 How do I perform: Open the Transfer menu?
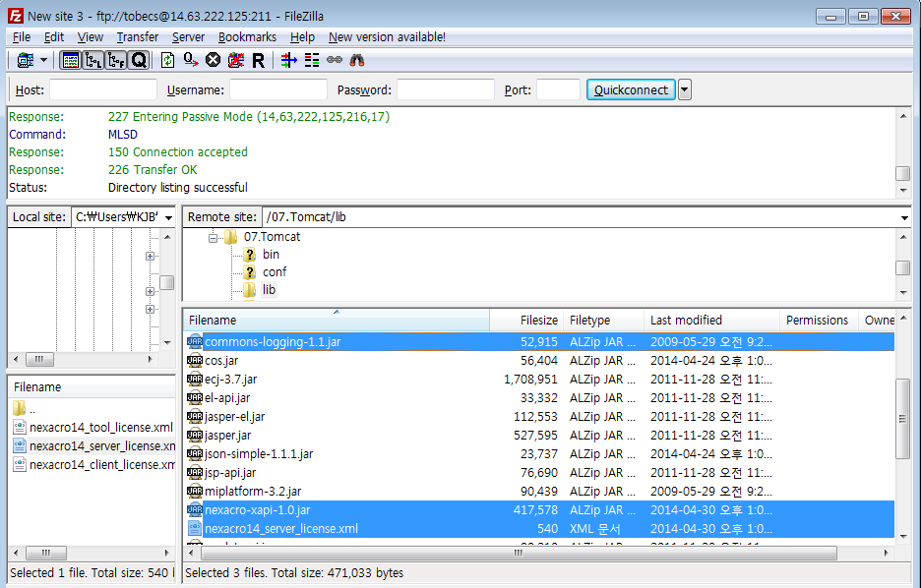tap(138, 37)
